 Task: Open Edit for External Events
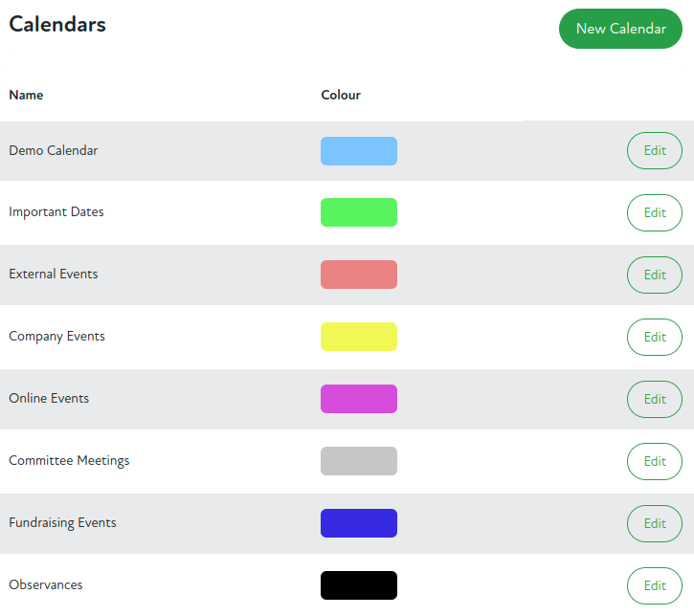(654, 275)
